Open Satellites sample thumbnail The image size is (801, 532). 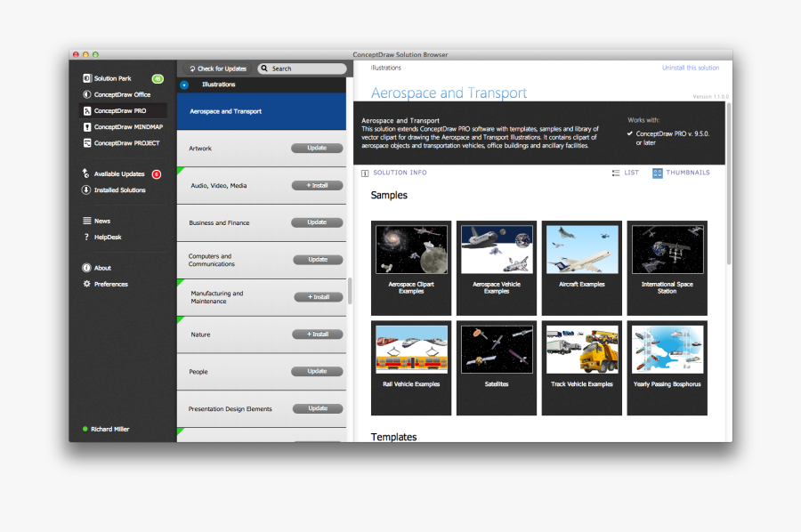pyautogui.click(x=497, y=368)
